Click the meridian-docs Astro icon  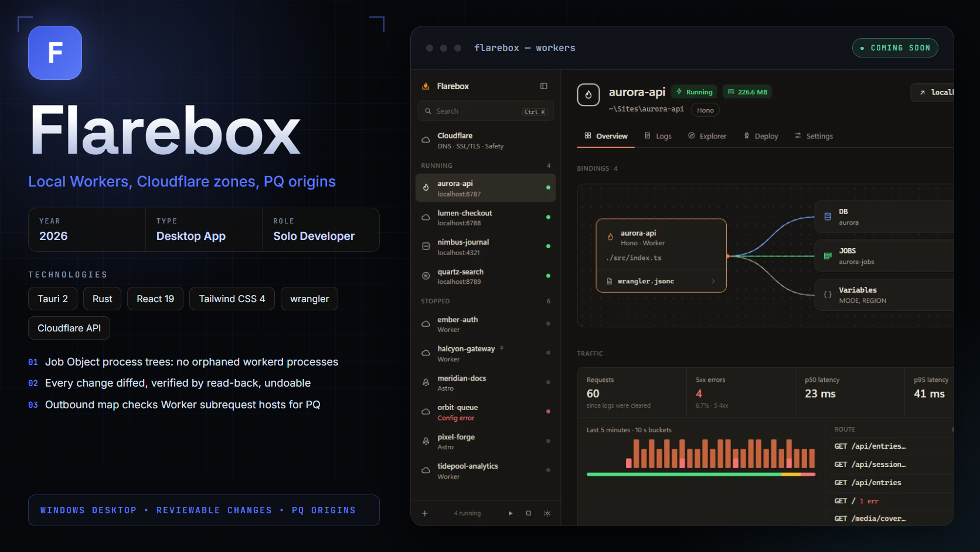pos(426,382)
